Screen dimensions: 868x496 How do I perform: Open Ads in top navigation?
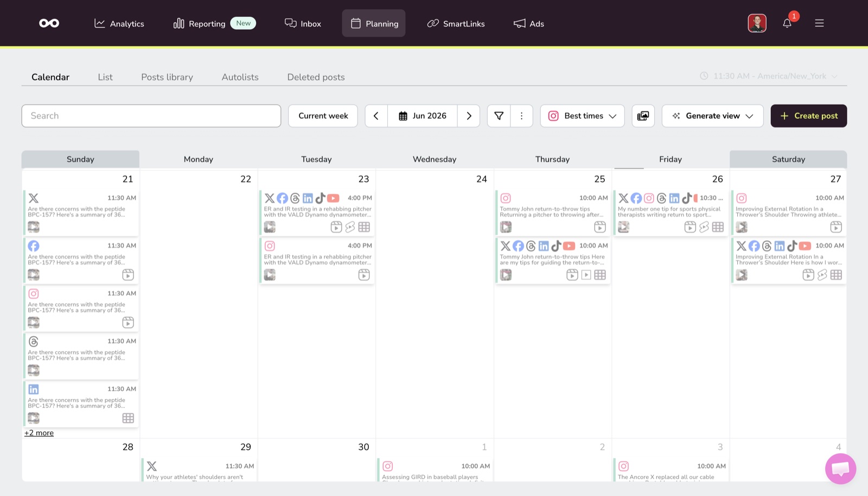pos(529,24)
